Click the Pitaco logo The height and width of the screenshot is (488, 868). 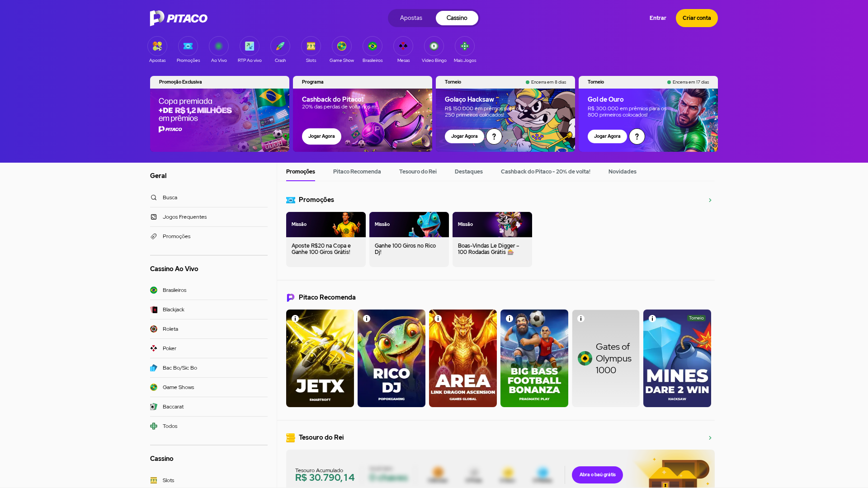coord(179,18)
